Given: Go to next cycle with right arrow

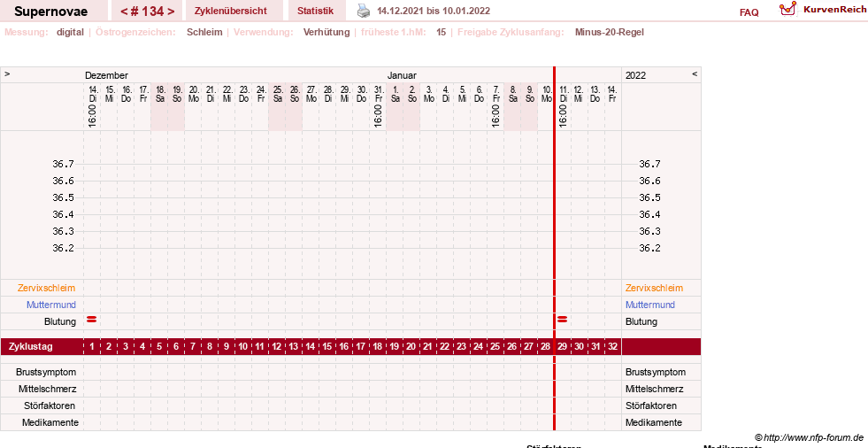Looking at the screenshot, I should coord(171,12).
